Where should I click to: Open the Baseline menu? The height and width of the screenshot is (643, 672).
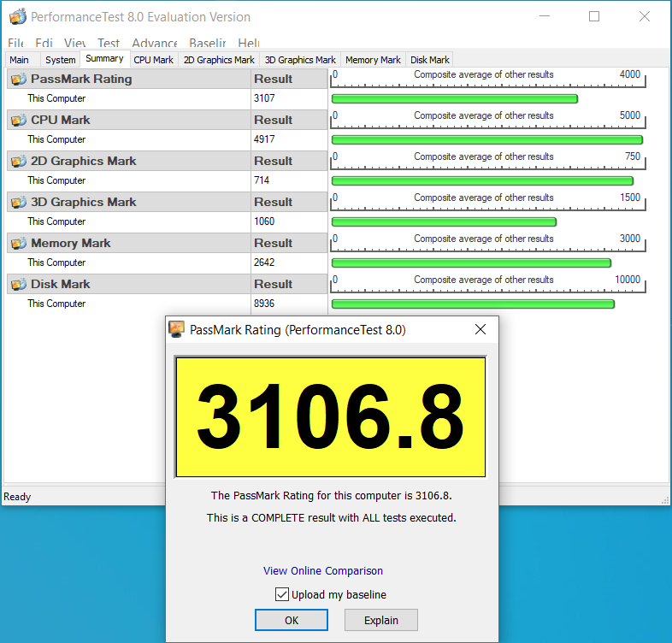[208, 43]
